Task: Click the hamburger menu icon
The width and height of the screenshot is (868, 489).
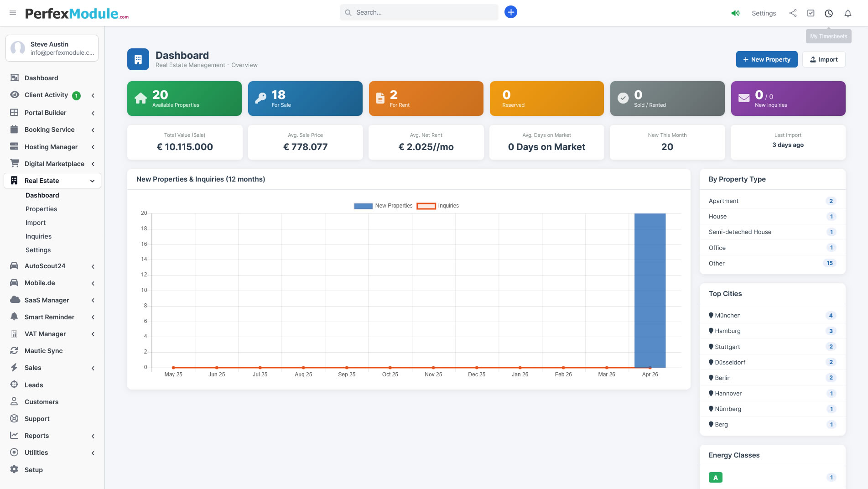Action: coord(13,13)
